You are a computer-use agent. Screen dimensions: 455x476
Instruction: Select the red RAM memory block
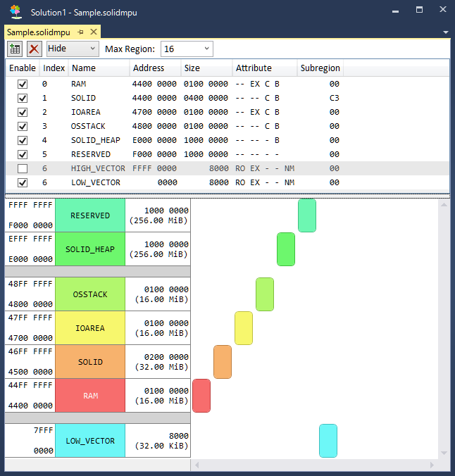click(x=90, y=396)
